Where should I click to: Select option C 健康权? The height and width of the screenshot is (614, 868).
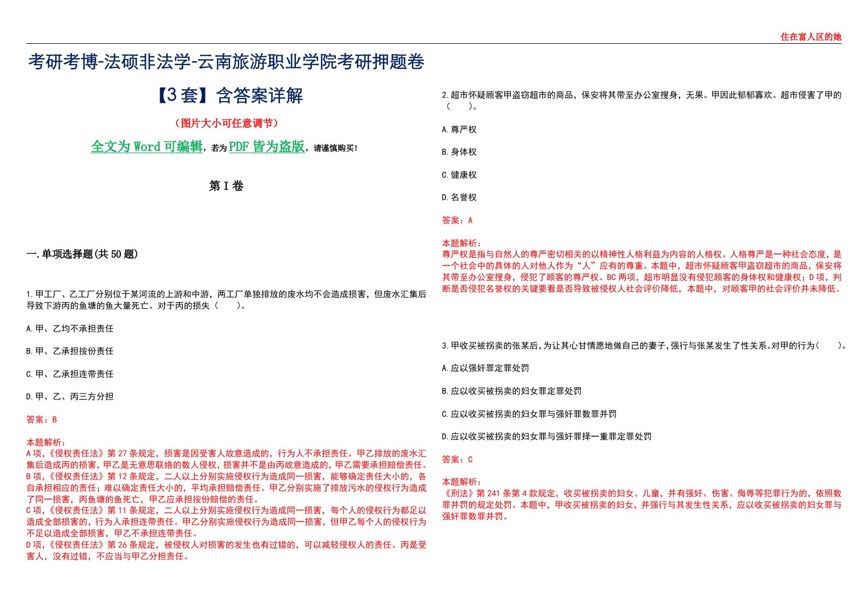pos(459,175)
